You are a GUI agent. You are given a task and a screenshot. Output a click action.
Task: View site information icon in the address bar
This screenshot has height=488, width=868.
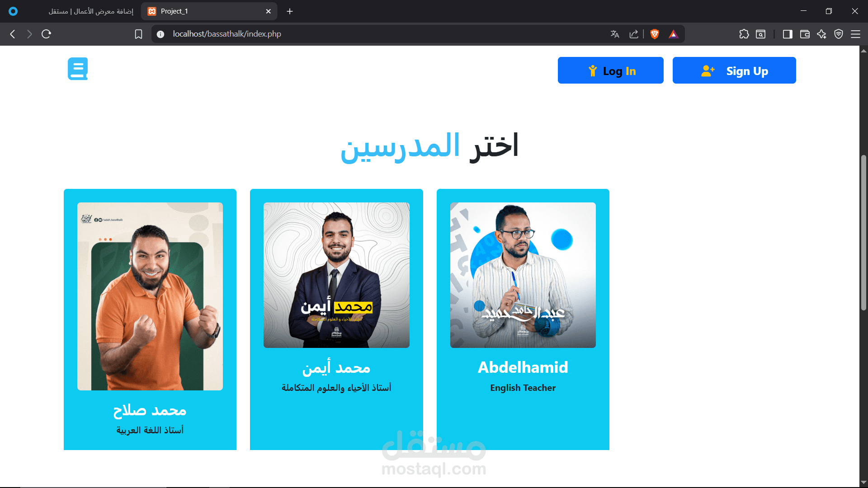[x=160, y=34]
